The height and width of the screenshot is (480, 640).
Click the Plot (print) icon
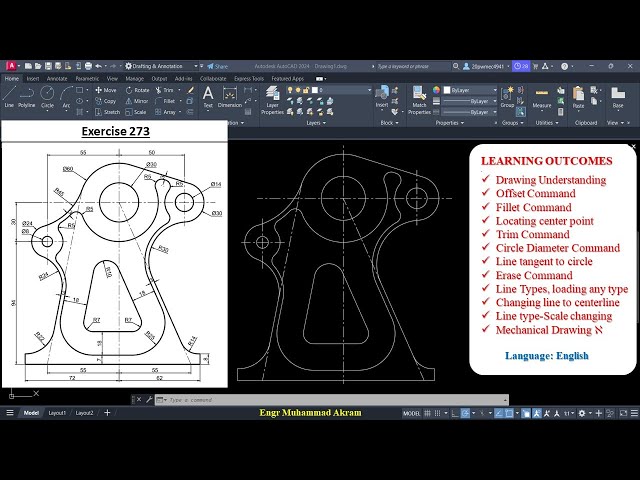88,66
